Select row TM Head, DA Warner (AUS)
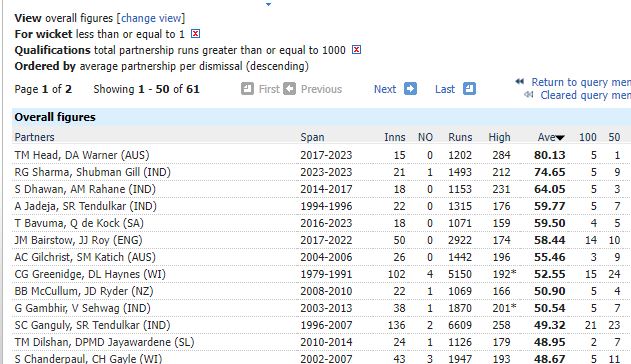Image resolution: width=631 pixels, height=364 pixels. coord(322,155)
